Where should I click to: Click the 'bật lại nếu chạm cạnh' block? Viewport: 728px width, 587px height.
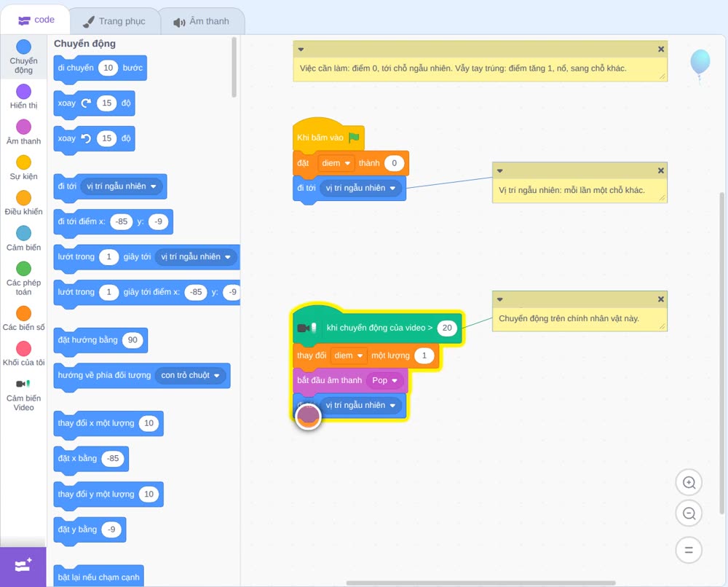coord(98,576)
